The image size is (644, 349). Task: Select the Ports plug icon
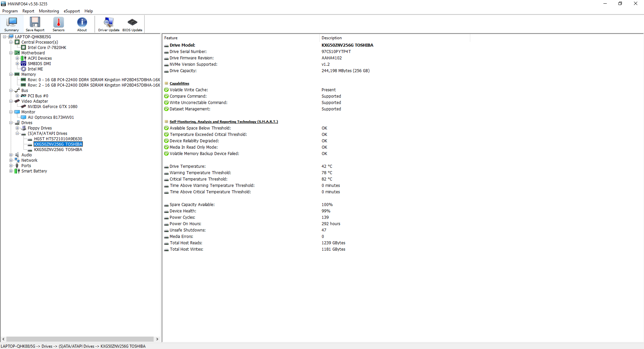[x=17, y=166]
